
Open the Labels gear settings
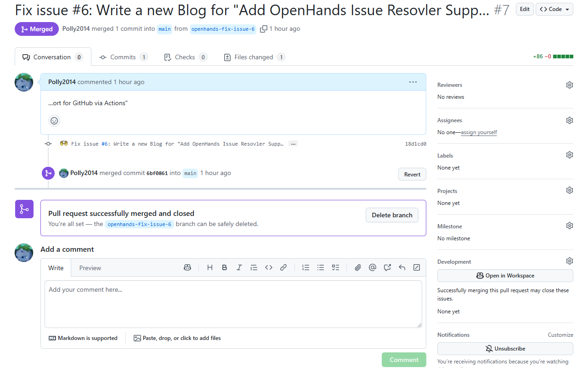click(570, 155)
